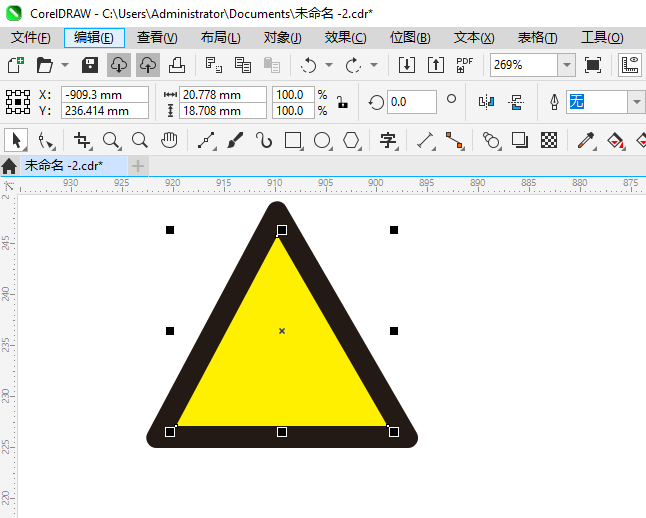This screenshot has width=646, height=518.
Task: Click the vertical scale factor 100.0 field
Action: pyautogui.click(x=293, y=111)
